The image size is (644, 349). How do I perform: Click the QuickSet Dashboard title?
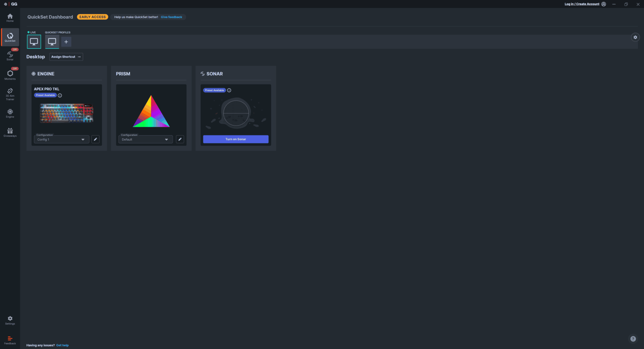pyautogui.click(x=50, y=17)
